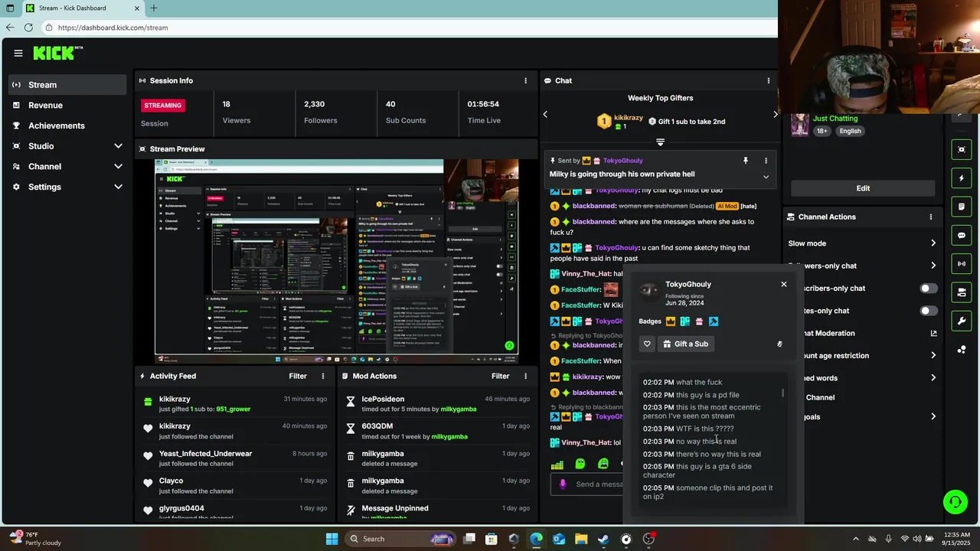Open banned words options arrow
This screenshot has width=980, height=551.
(x=933, y=377)
